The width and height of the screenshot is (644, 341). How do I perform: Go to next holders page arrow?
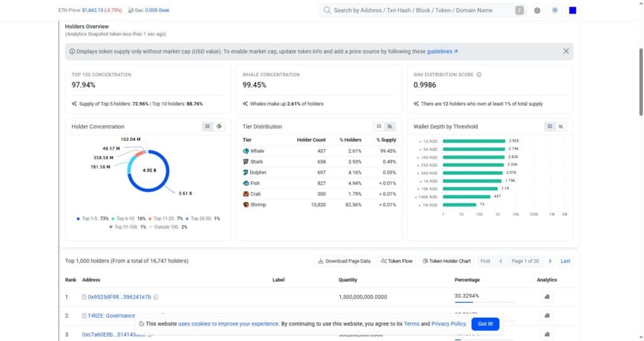click(x=550, y=261)
